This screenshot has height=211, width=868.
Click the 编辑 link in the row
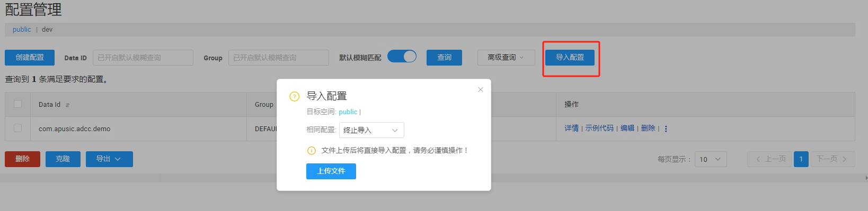[627, 129]
